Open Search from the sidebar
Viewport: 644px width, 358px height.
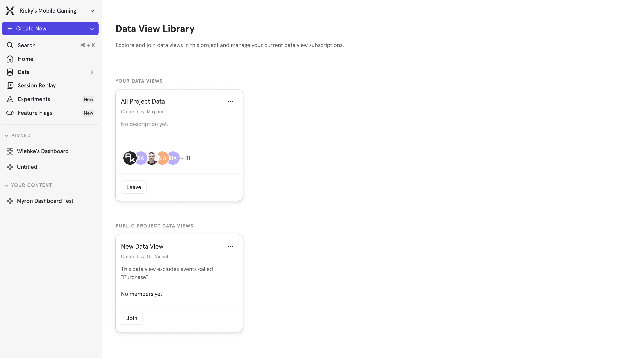point(27,45)
